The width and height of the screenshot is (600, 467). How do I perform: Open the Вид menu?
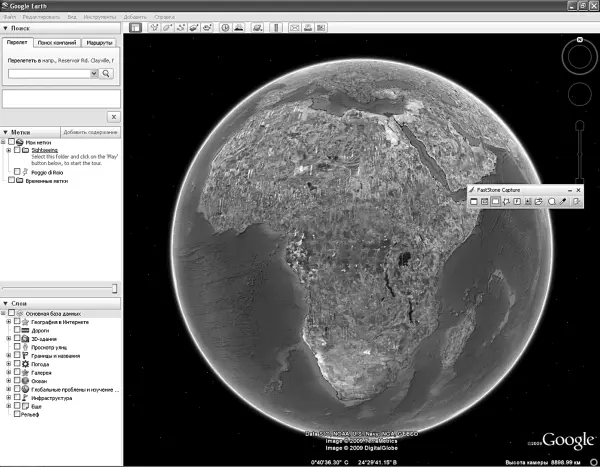[72, 17]
